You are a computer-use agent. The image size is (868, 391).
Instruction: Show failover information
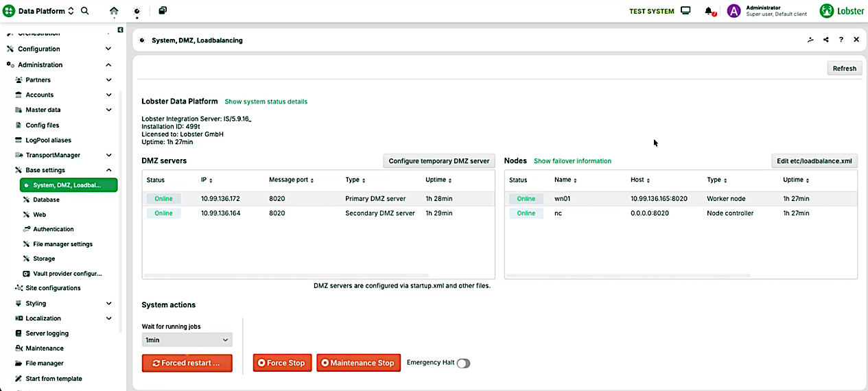[572, 161]
